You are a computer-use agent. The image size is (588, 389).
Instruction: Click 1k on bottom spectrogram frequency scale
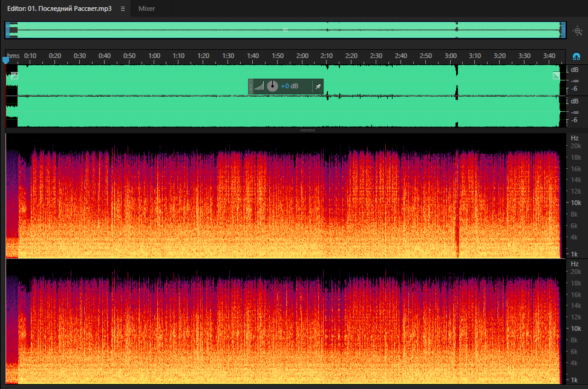[574, 380]
